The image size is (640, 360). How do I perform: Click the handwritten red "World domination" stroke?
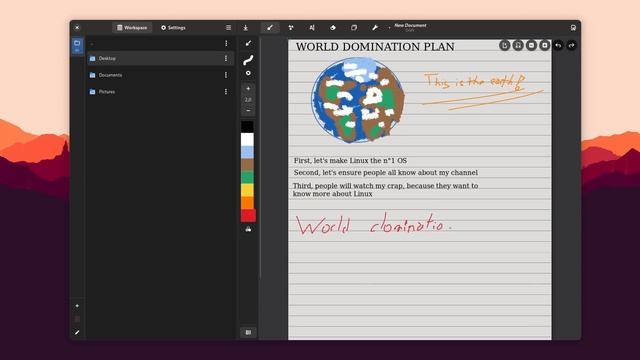(373, 224)
